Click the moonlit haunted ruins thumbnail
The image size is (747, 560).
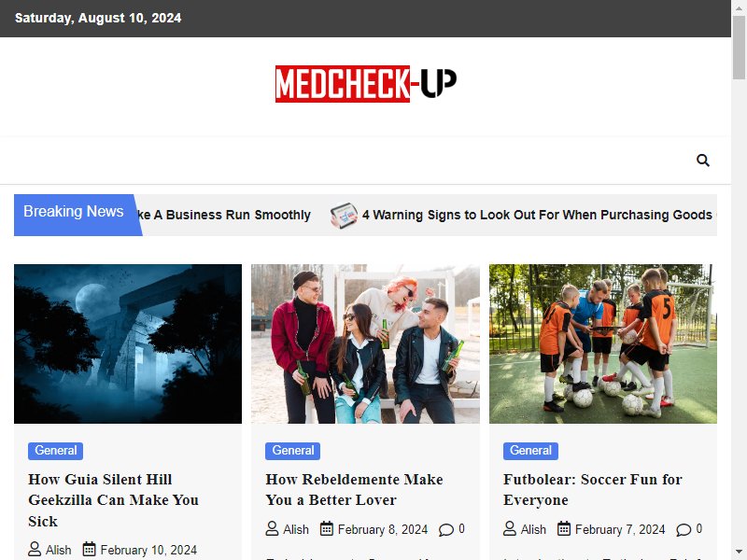(128, 343)
